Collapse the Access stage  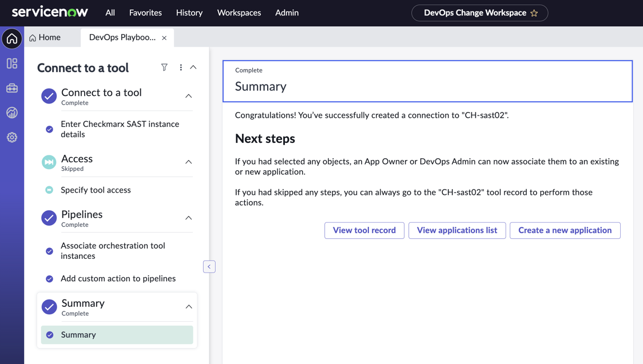point(189,162)
